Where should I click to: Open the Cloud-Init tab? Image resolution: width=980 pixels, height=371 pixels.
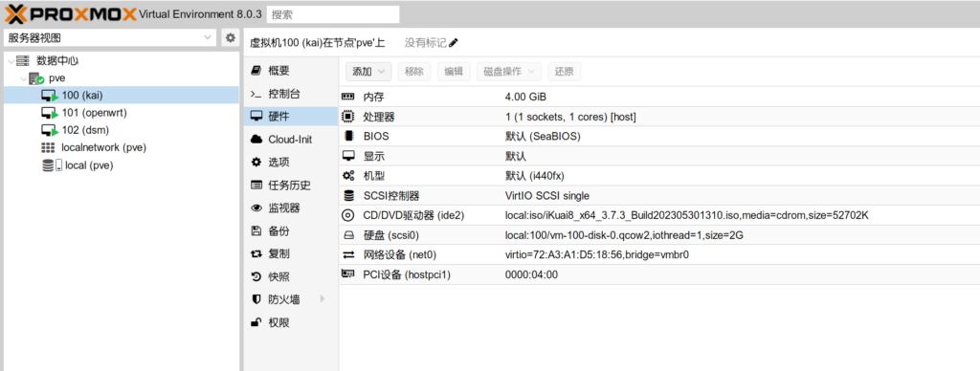click(291, 140)
